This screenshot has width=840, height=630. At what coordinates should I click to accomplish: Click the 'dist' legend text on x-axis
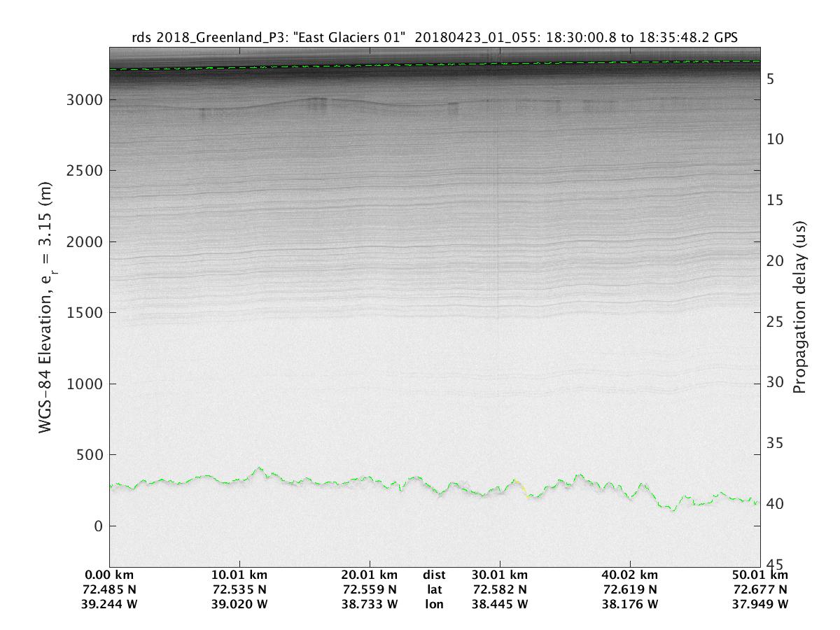(434, 576)
